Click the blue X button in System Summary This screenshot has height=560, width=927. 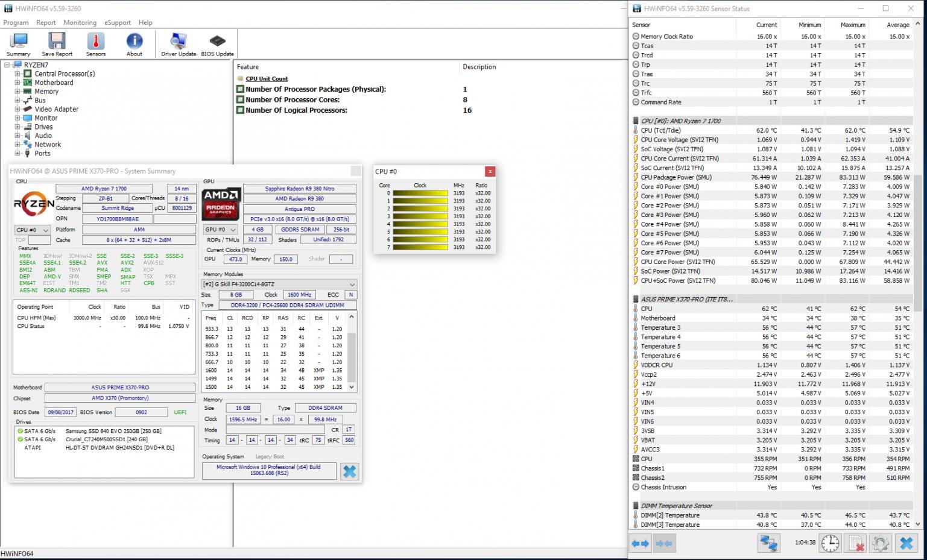click(x=349, y=471)
